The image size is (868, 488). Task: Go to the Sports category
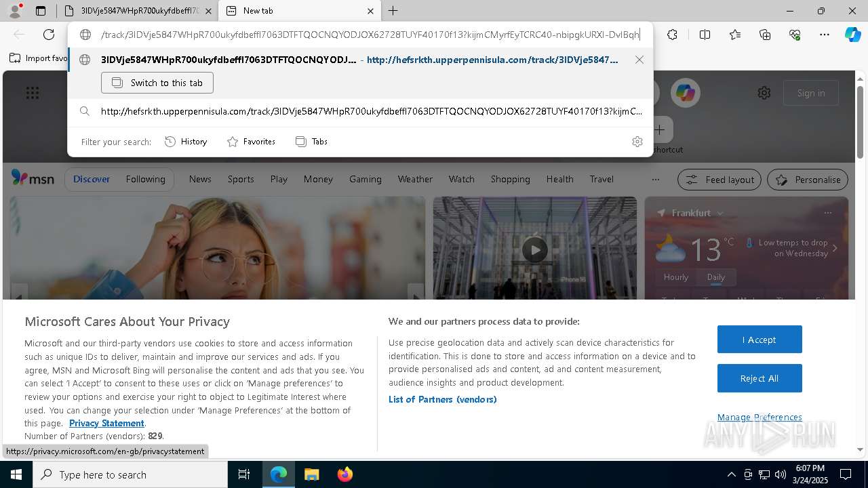pos(241,179)
